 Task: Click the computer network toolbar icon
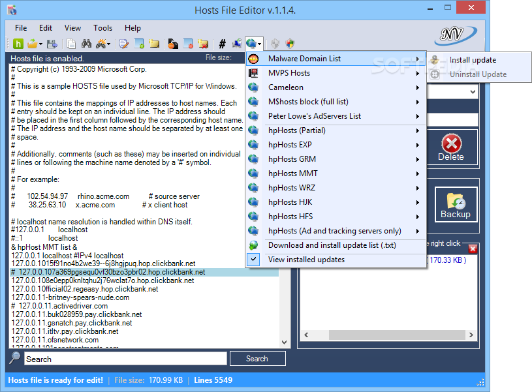[237, 44]
